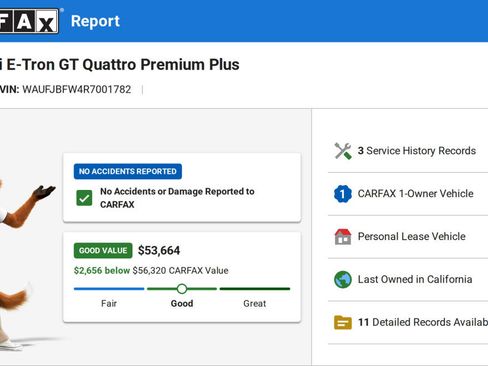Click the GOOD VALUE badge
This screenshot has width=488, height=366.
(103, 250)
